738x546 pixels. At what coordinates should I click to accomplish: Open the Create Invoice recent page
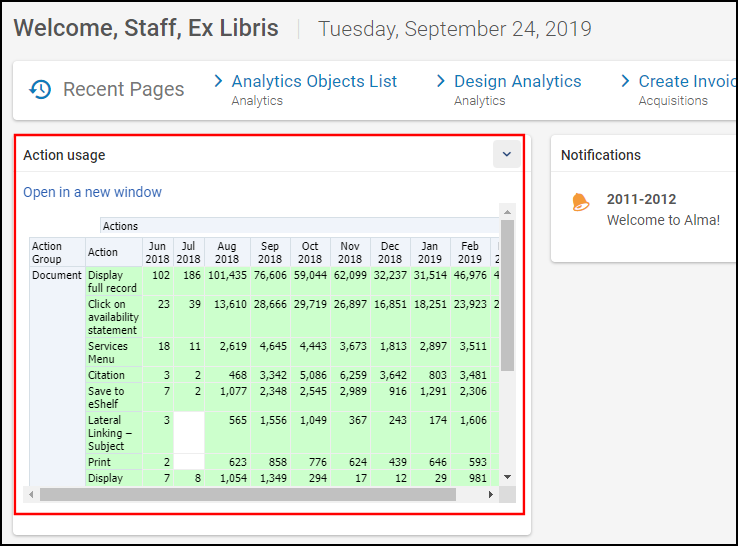(686, 81)
